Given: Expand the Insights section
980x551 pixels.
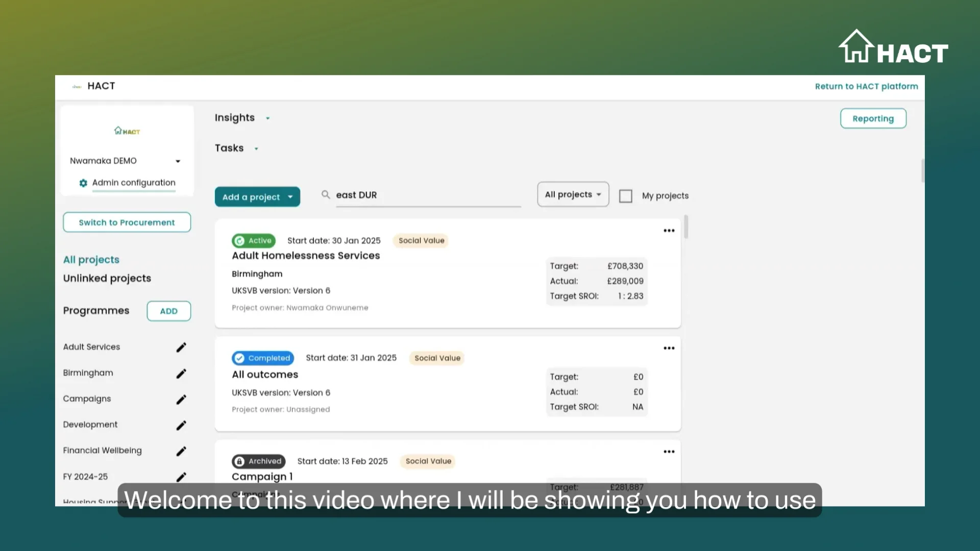Looking at the screenshot, I should [267, 118].
